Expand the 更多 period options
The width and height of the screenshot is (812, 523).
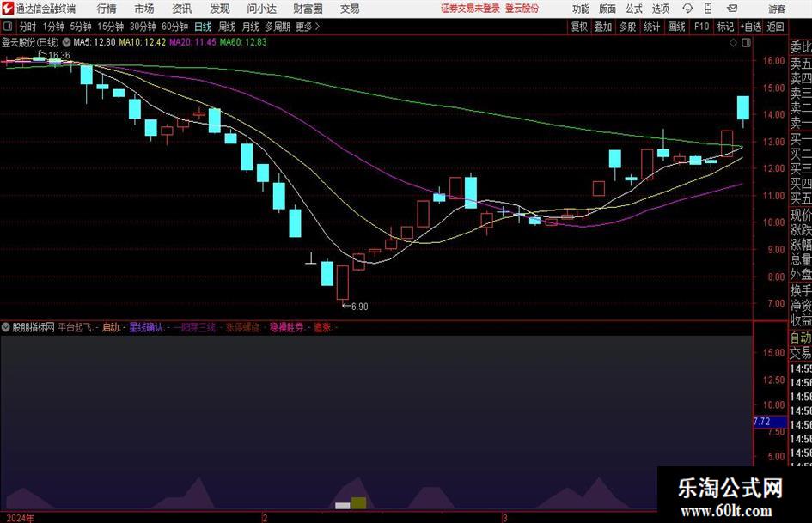(308, 27)
